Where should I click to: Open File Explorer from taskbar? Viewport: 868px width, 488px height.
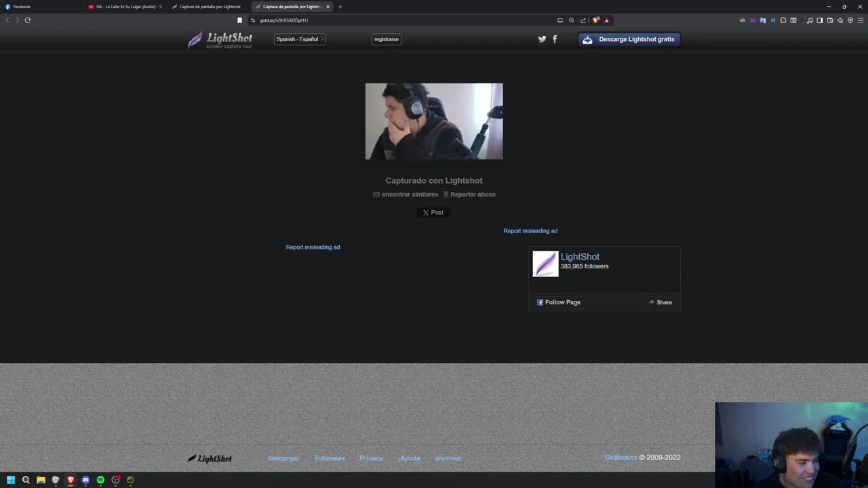[x=41, y=480]
